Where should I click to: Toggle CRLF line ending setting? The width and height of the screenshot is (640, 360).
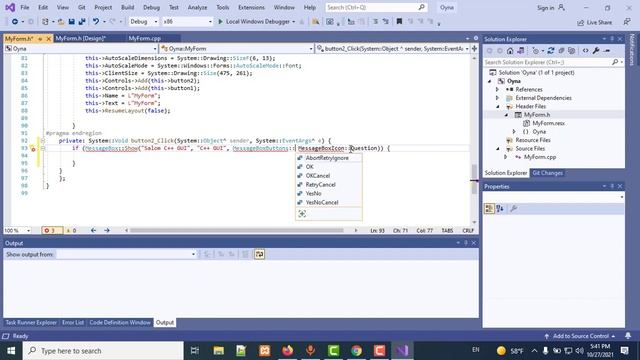tap(468, 231)
